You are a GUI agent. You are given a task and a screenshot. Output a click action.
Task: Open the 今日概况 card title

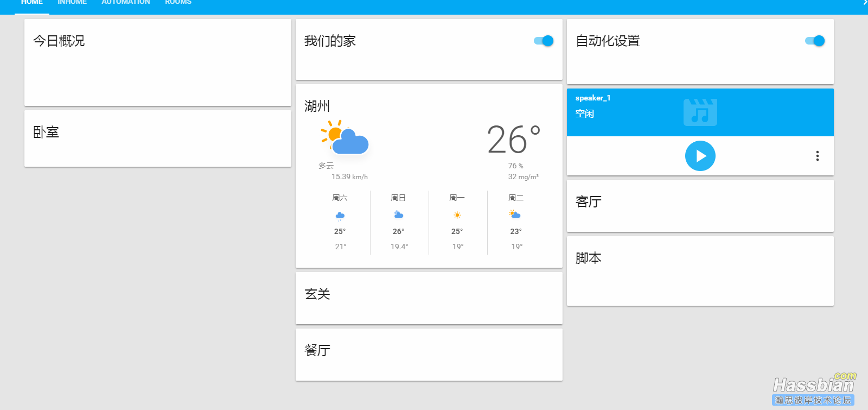point(59,41)
